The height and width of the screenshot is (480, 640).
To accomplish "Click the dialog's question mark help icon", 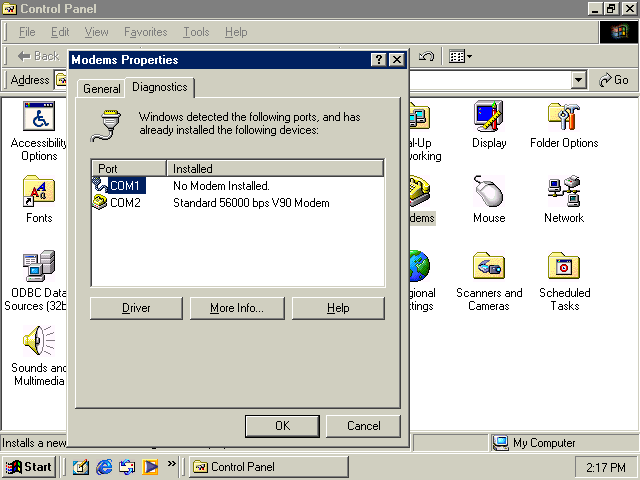I will coord(378,60).
